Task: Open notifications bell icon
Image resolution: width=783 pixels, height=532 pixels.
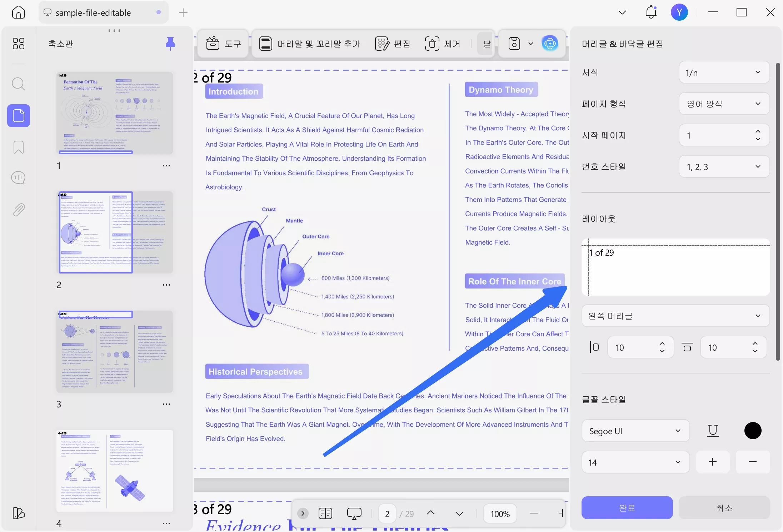Action: (x=651, y=12)
